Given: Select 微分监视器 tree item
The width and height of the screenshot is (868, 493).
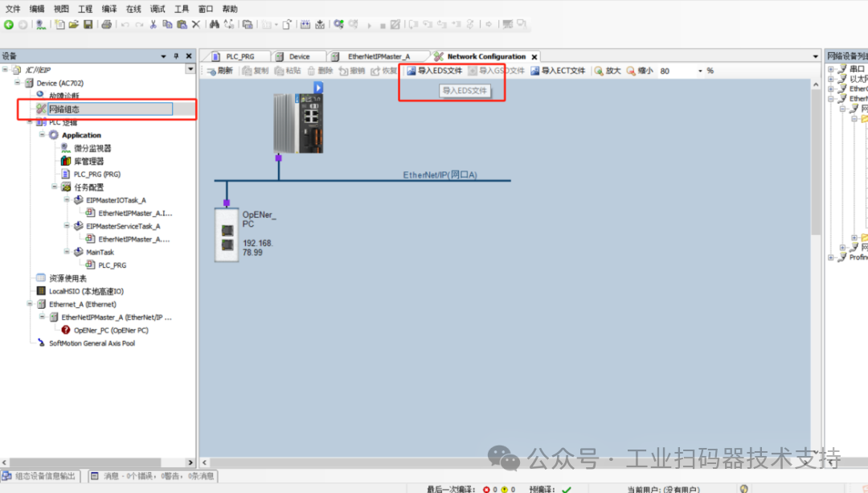Looking at the screenshot, I should 92,148.
